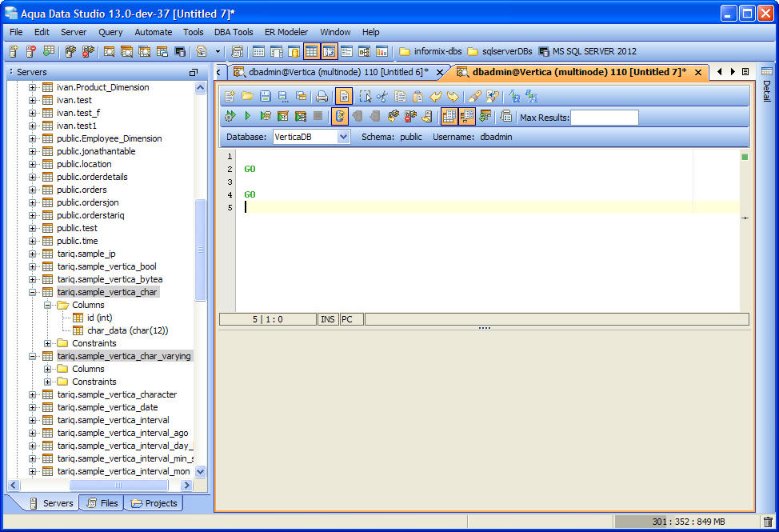The image size is (779, 532).
Task: Click the Register Server icon in main toolbar
Action: 14,51
